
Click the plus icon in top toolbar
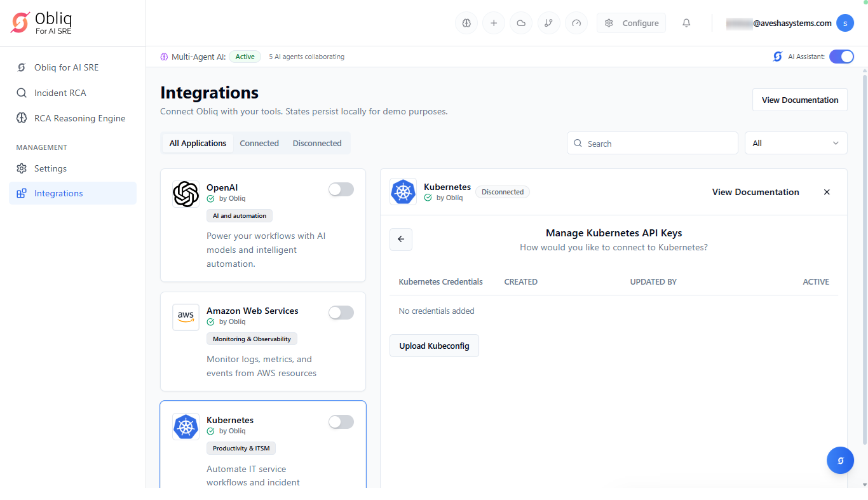point(494,24)
